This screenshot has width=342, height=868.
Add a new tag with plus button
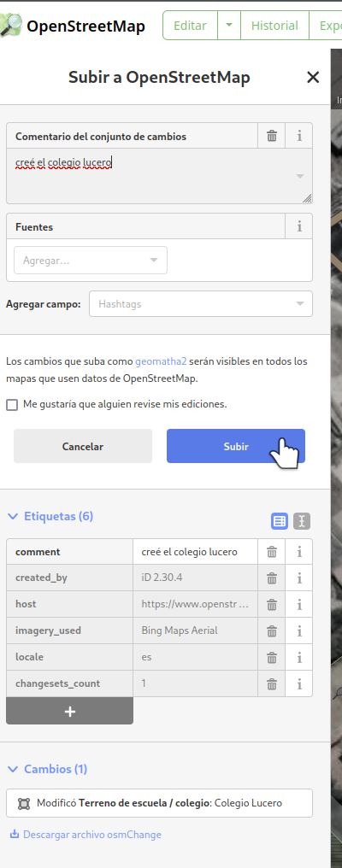click(70, 712)
